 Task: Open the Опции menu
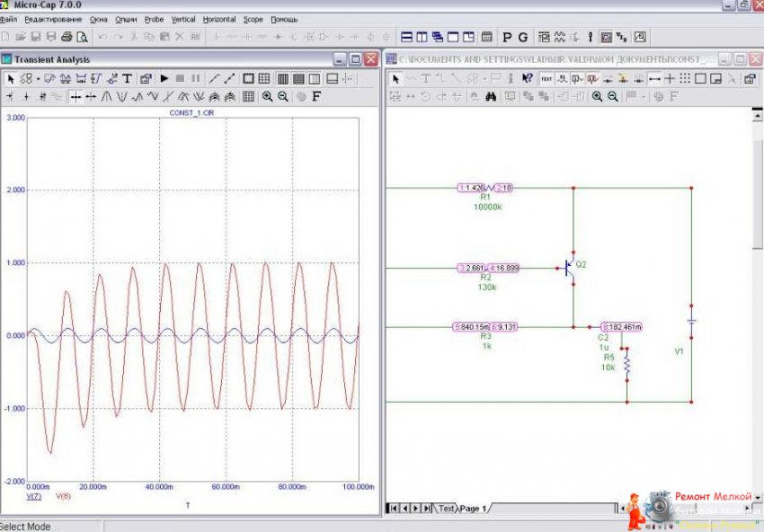[x=126, y=19]
